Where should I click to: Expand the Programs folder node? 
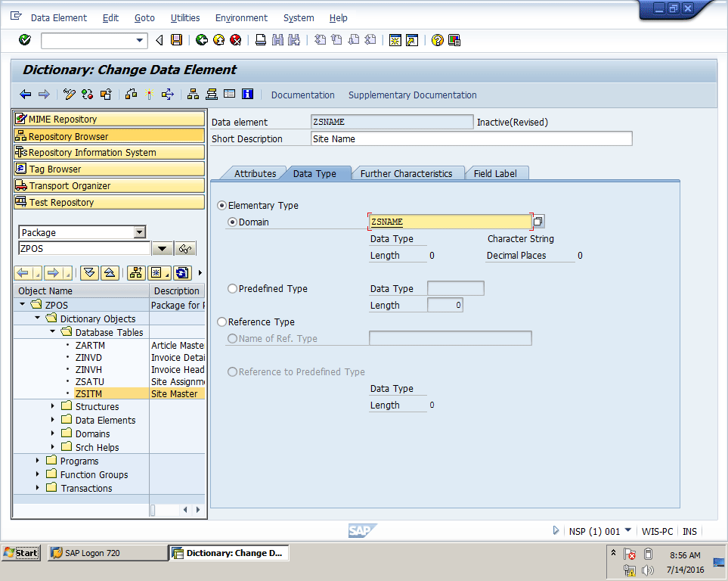[x=38, y=461]
